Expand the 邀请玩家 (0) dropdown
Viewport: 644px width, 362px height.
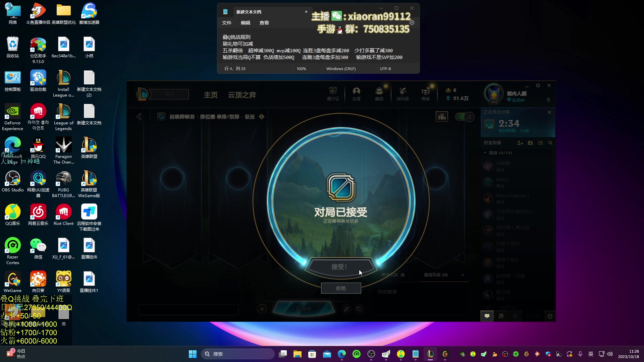coord(463,275)
